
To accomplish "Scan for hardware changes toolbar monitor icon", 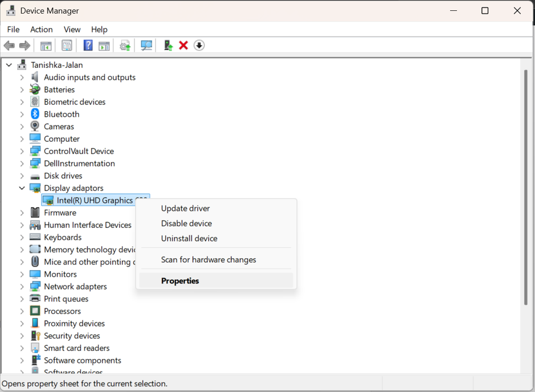I will coord(146,46).
